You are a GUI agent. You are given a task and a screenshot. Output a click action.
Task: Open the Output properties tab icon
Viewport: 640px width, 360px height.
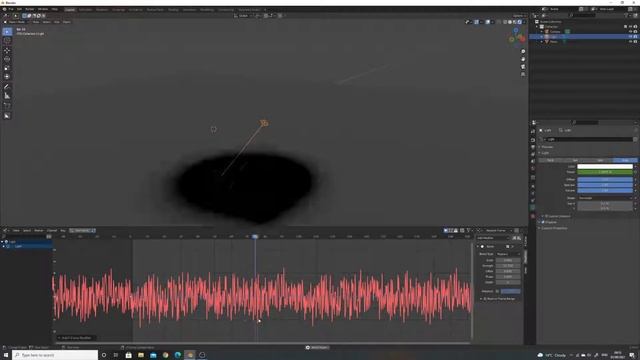(533, 147)
